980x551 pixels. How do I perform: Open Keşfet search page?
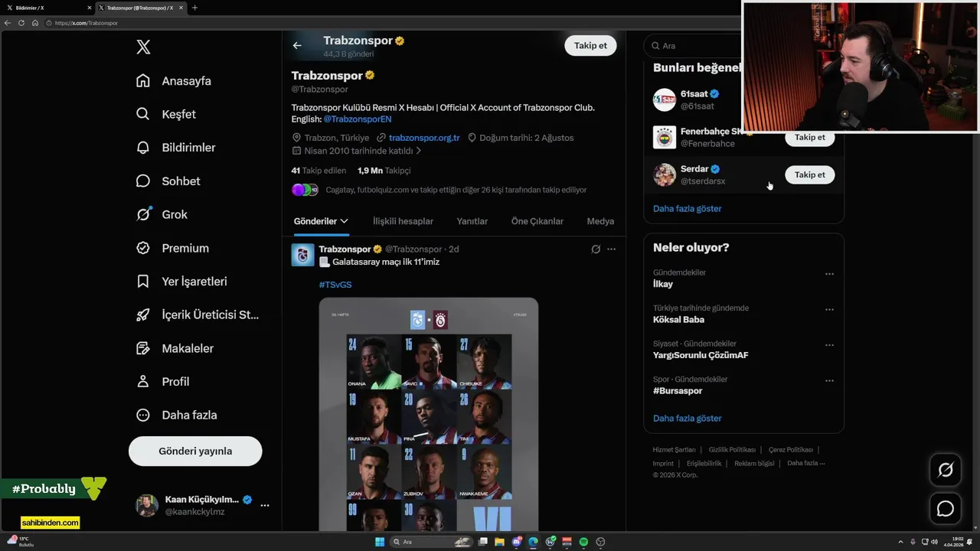[166, 114]
